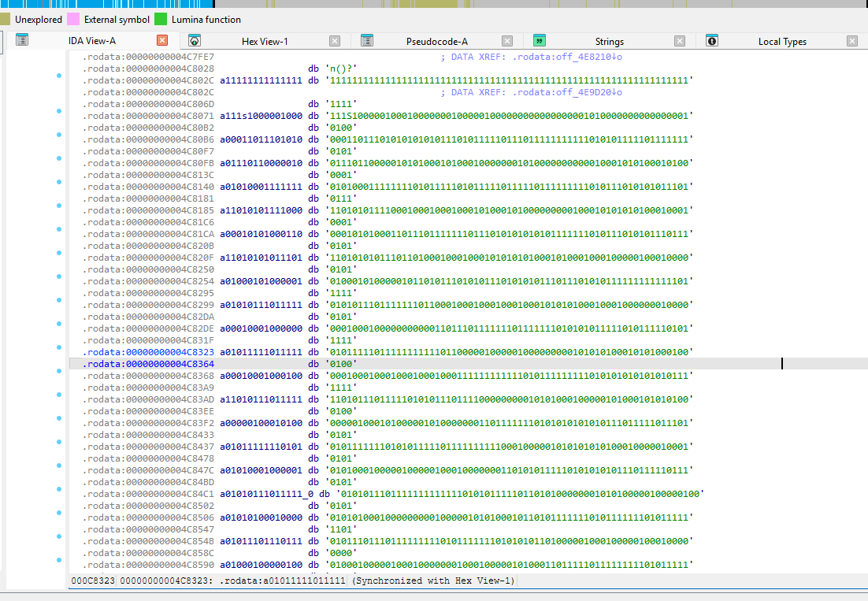868x601 pixels.
Task: Select label a11111111111111
Action: tap(262, 80)
